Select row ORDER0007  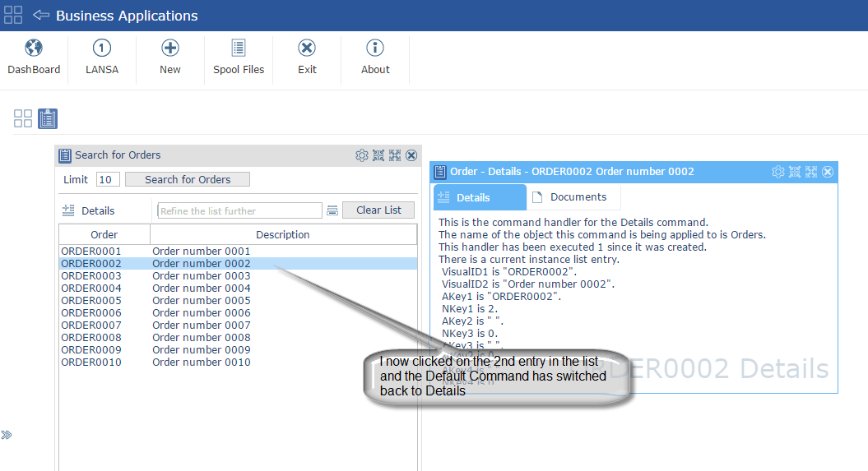(x=238, y=325)
